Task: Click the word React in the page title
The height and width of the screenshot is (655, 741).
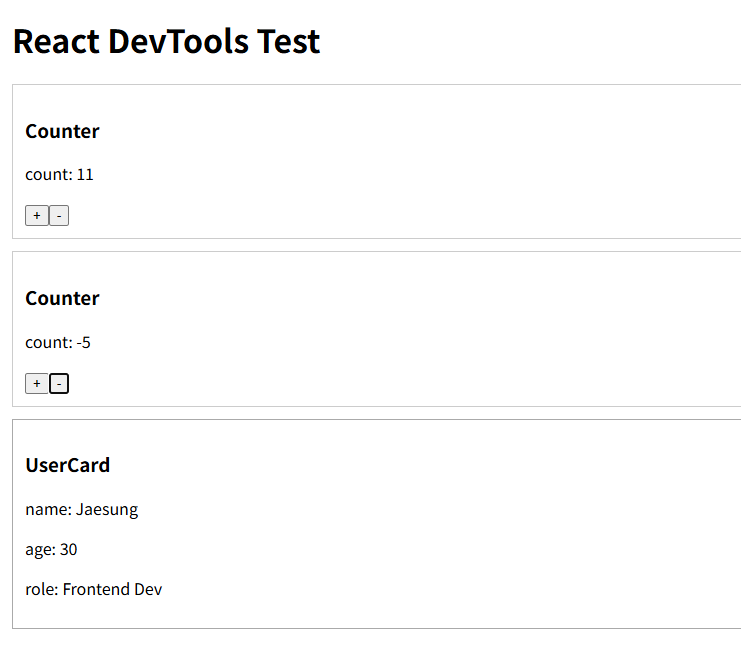Action: tap(57, 42)
